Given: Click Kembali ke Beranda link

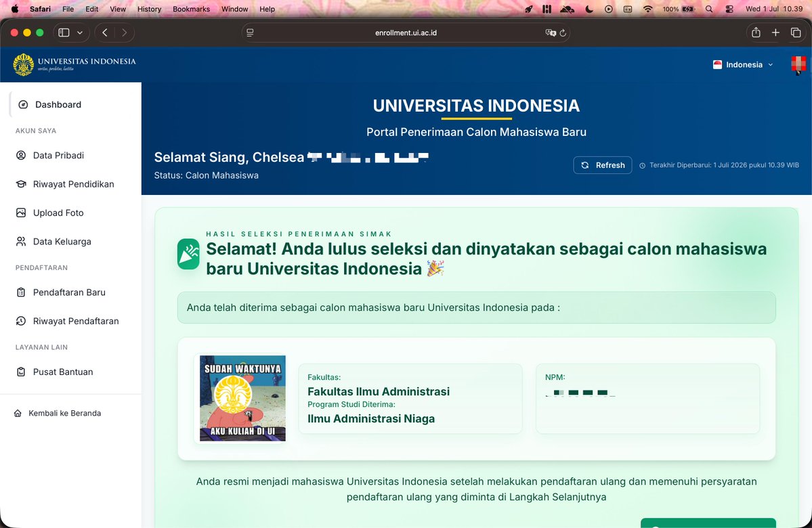Looking at the screenshot, I should (x=58, y=413).
